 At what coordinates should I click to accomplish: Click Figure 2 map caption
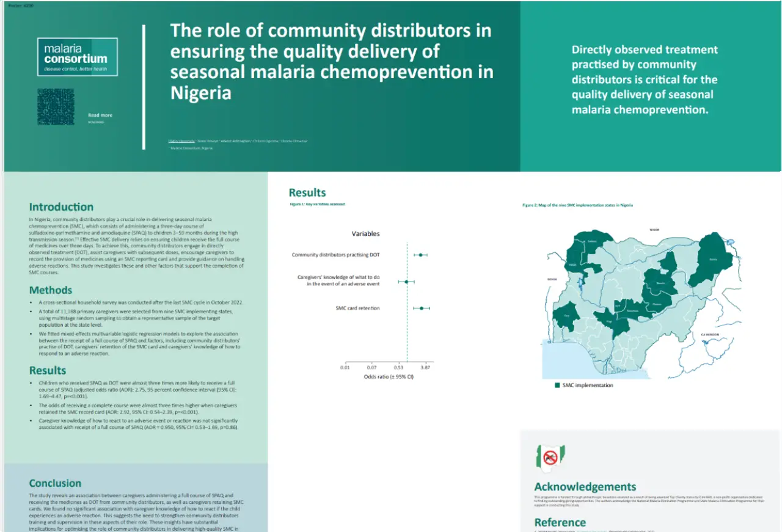click(x=577, y=205)
